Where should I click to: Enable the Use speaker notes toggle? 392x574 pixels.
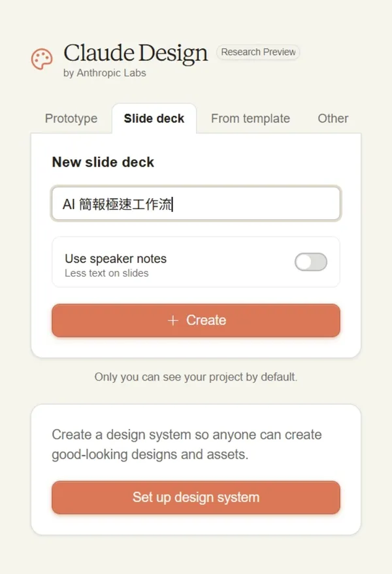tap(310, 262)
